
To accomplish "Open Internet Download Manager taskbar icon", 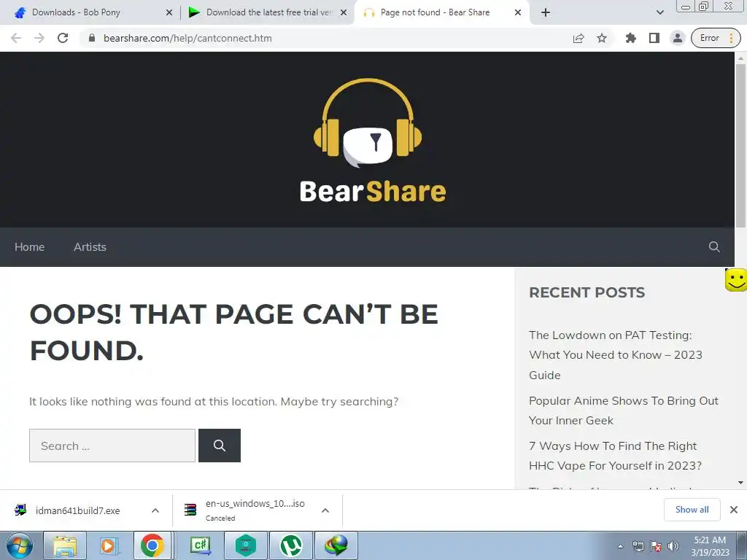I will (x=336, y=545).
